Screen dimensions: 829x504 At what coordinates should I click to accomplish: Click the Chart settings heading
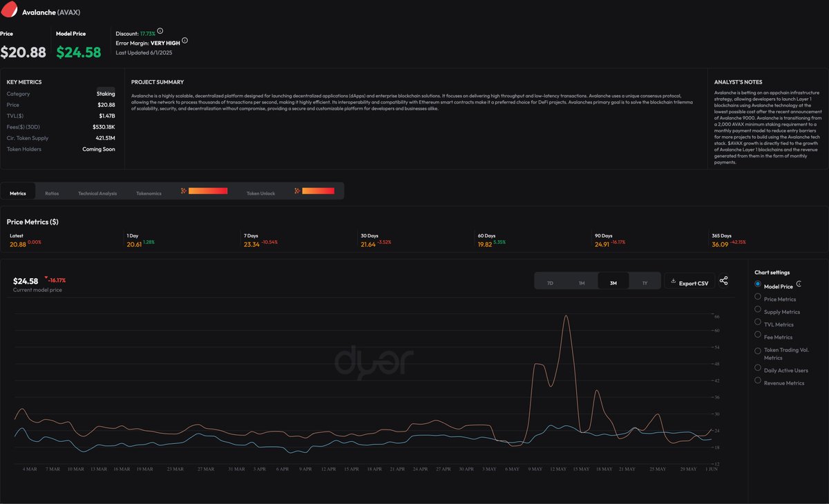772,273
